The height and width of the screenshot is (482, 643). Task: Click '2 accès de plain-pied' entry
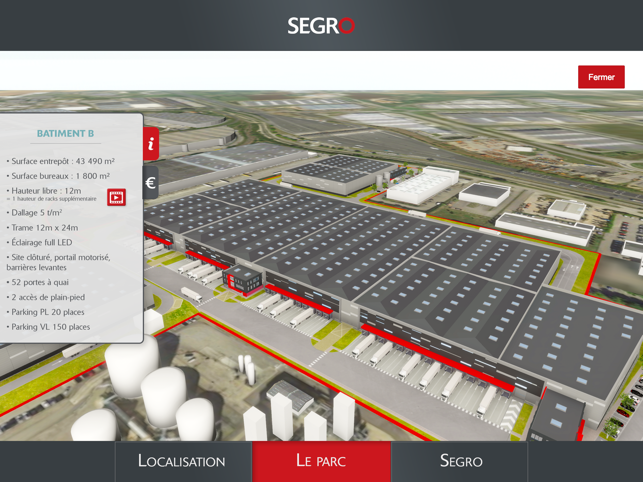[x=46, y=297]
